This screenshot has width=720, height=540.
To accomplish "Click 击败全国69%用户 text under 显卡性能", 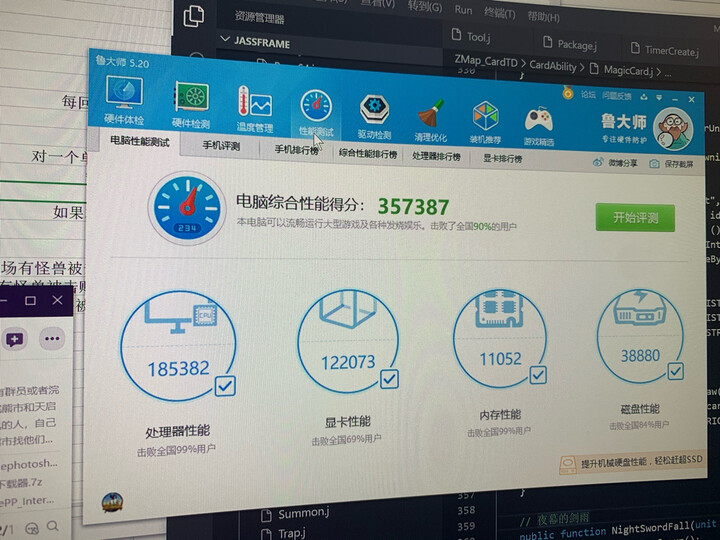I will click(x=346, y=440).
